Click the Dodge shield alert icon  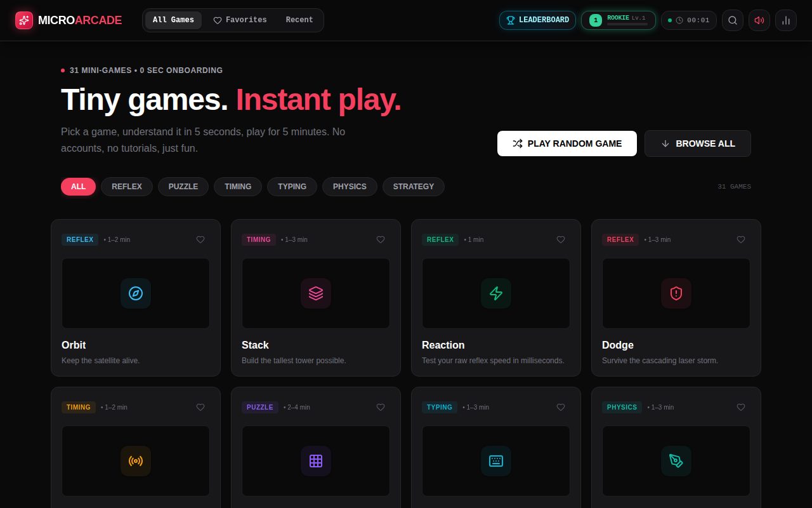click(x=676, y=293)
